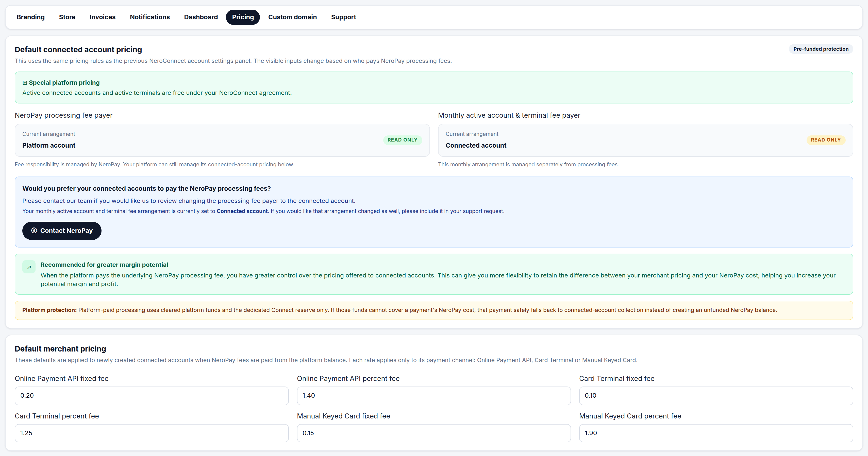Open the Notifications tab
The width and height of the screenshot is (868, 456).
coord(149,17)
